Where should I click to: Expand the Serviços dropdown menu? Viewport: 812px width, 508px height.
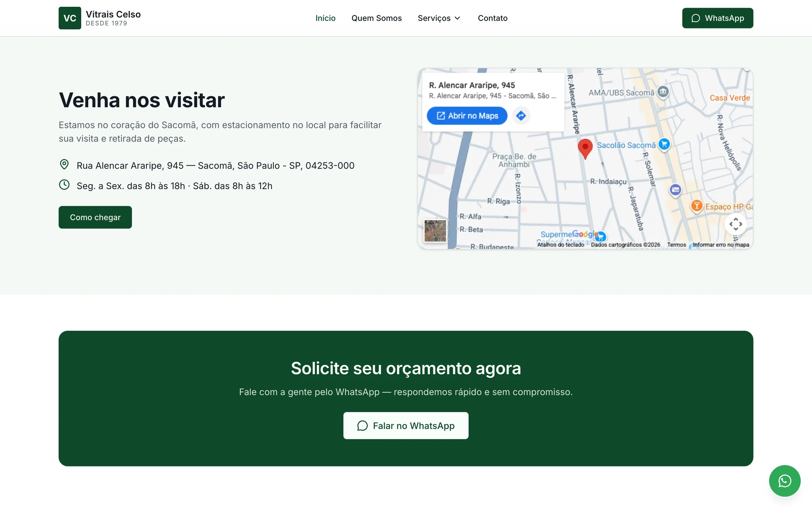439,18
